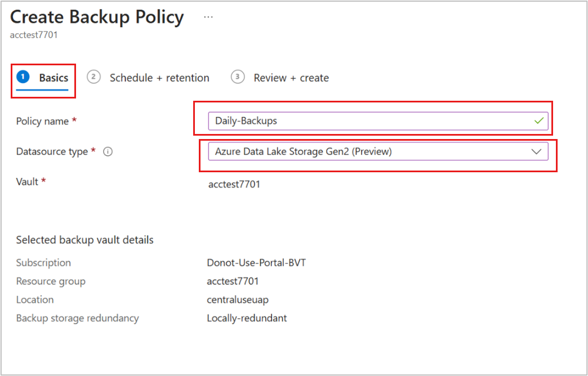Click the Resource group label
The height and width of the screenshot is (376, 588).
tap(51, 281)
